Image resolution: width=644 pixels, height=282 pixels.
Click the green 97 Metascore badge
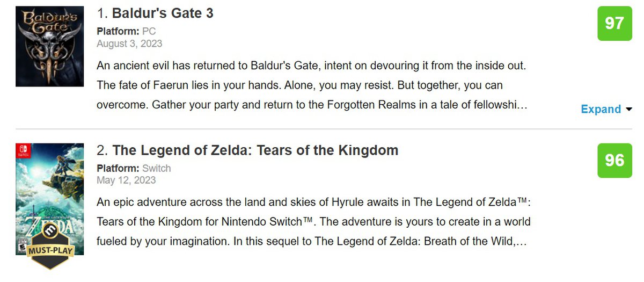[x=614, y=24]
